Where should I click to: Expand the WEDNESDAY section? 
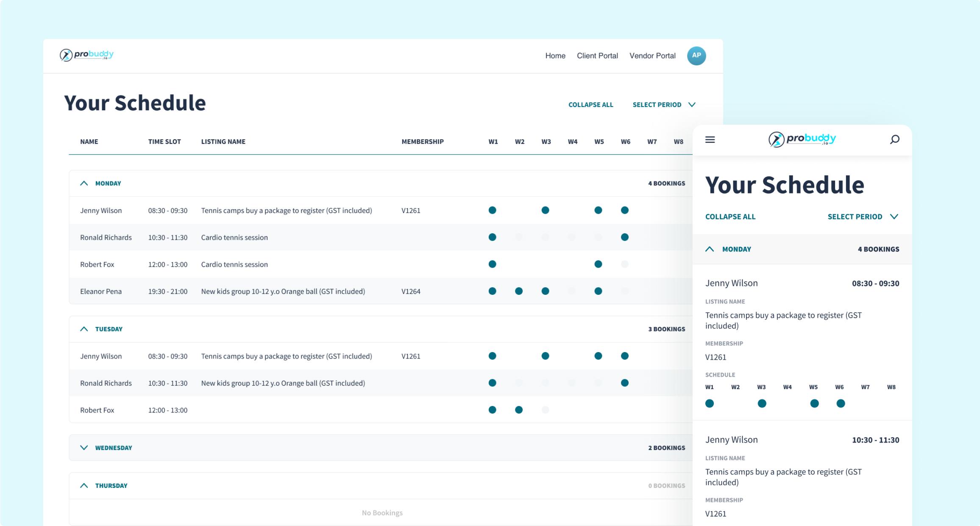point(84,448)
